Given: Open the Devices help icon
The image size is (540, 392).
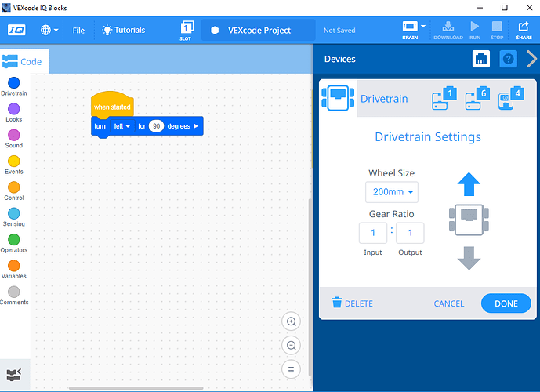Looking at the screenshot, I should pos(508,59).
